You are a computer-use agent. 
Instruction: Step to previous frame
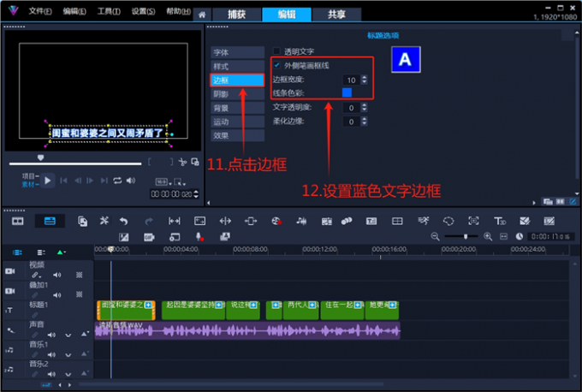pyautogui.click(x=78, y=181)
